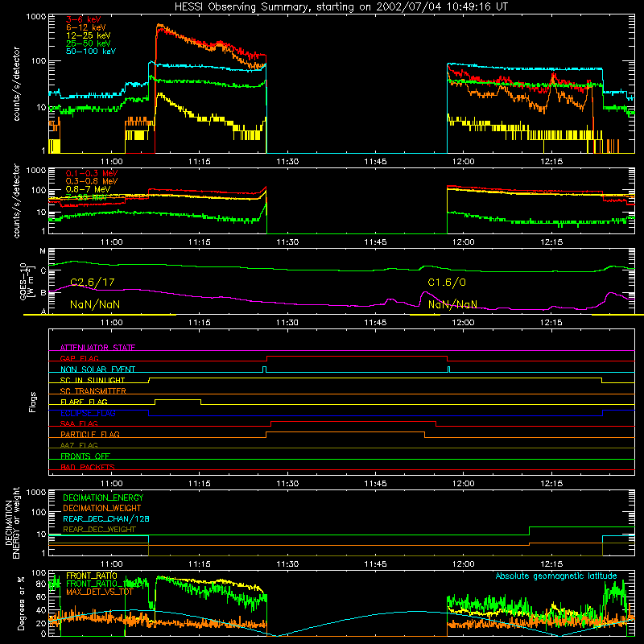
Task: Click the raised segment of the PARTICLE_FLAG trace
Action: pos(345,432)
